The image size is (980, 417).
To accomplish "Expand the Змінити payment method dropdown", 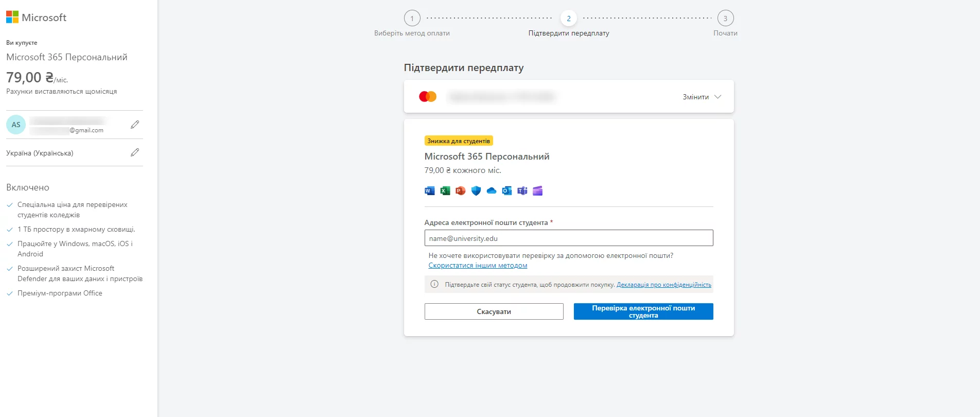I will coord(702,97).
